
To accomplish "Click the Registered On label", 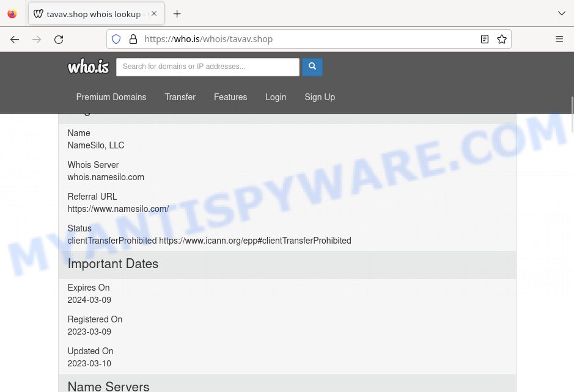I will click(95, 319).
